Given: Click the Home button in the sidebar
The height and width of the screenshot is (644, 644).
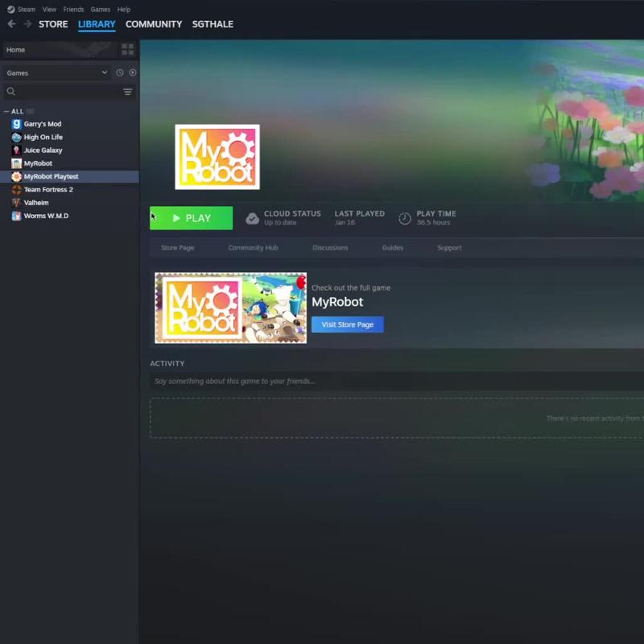Looking at the screenshot, I should coord(60,50).
